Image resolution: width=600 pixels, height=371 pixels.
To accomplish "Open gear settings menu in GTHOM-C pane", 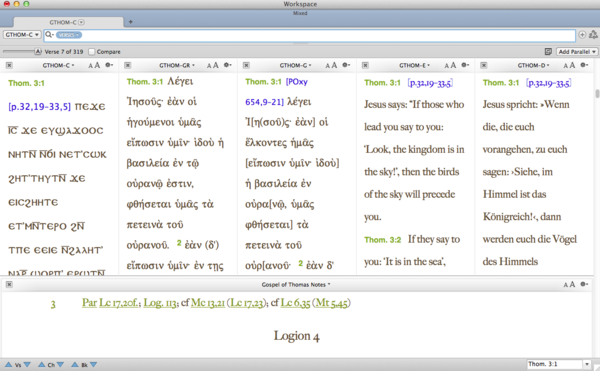I will tap(109, 65).
